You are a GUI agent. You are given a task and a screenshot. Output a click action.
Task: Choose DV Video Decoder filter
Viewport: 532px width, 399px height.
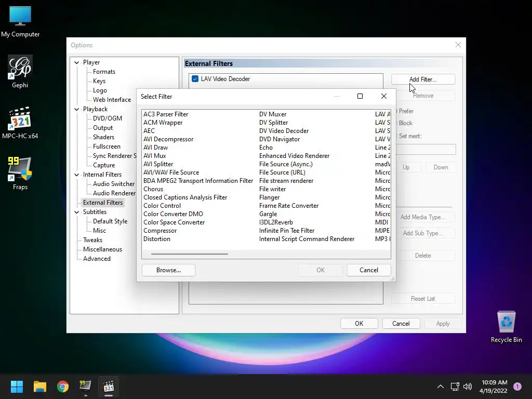pyautogui.click(x=284, y=131)
